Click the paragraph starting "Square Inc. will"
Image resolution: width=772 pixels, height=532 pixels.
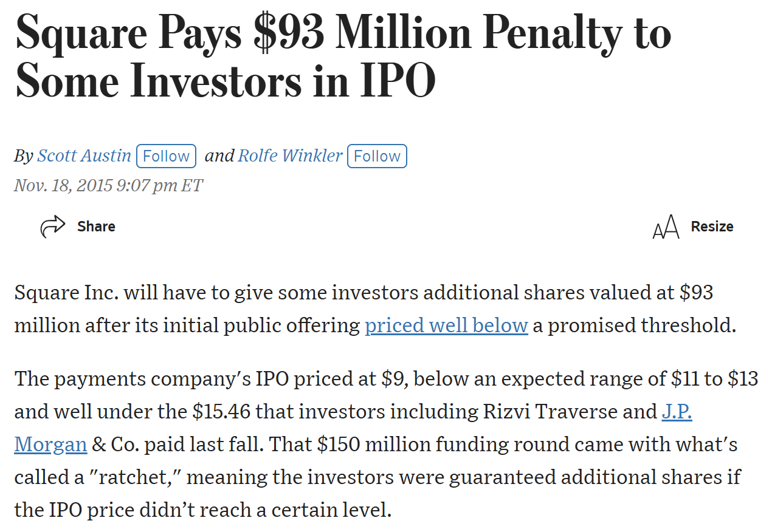coord(375,309)
